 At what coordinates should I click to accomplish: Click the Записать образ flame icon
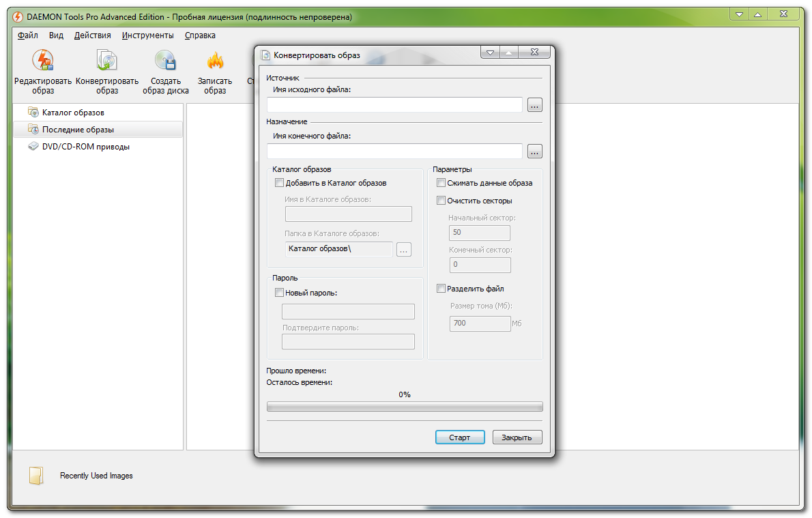215,61
